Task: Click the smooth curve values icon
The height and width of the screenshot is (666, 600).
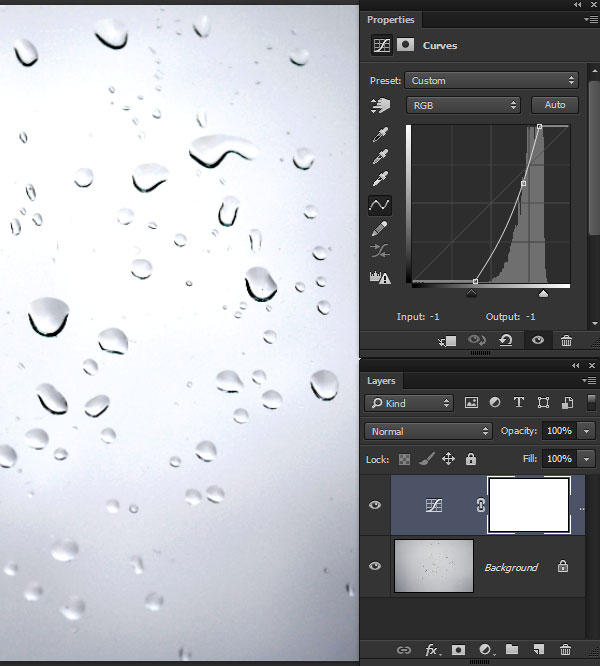Action: click(x=380, y=251)
